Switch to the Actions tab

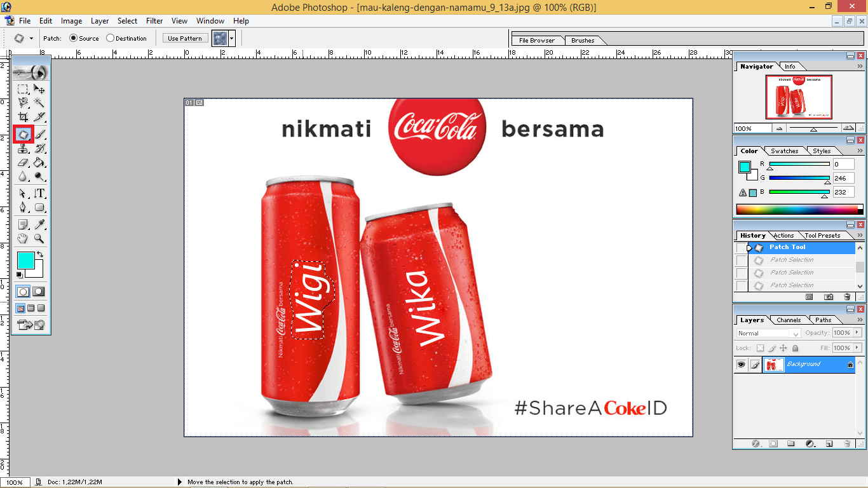tap(783, 236)
